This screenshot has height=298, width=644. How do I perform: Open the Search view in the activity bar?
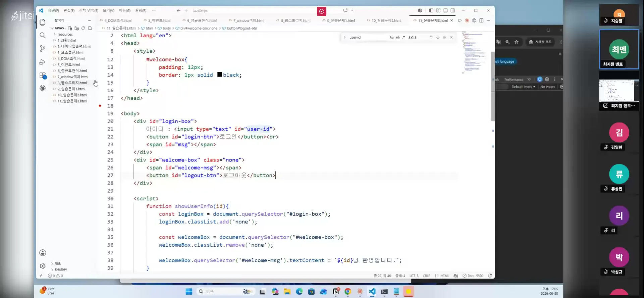(x=43, y=35)
